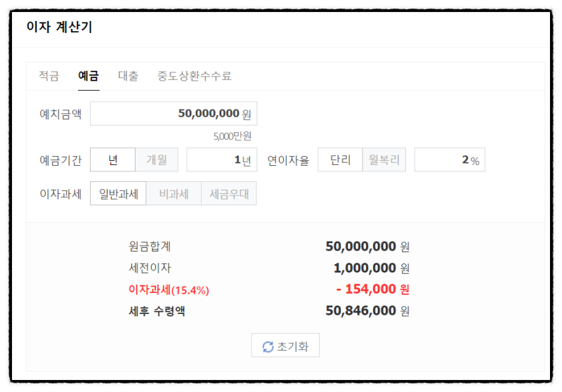
Task: Select 년 as the deposit period unit
Action: [x=112, y=159]
